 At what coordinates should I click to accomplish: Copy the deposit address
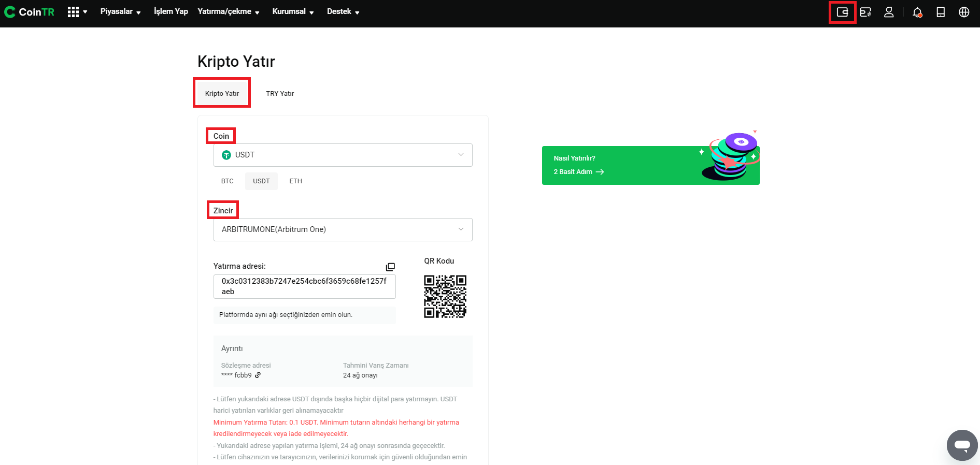[x=390, y=267]
